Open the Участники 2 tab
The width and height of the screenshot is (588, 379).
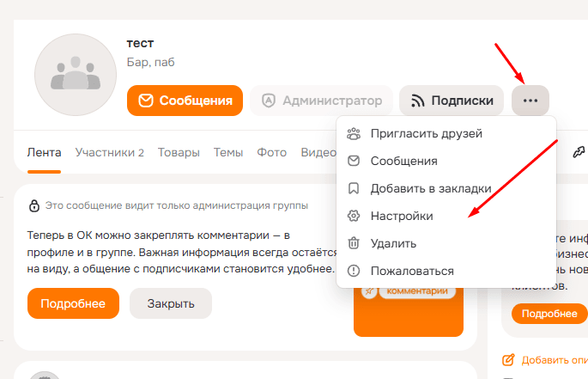pos(110,152)
